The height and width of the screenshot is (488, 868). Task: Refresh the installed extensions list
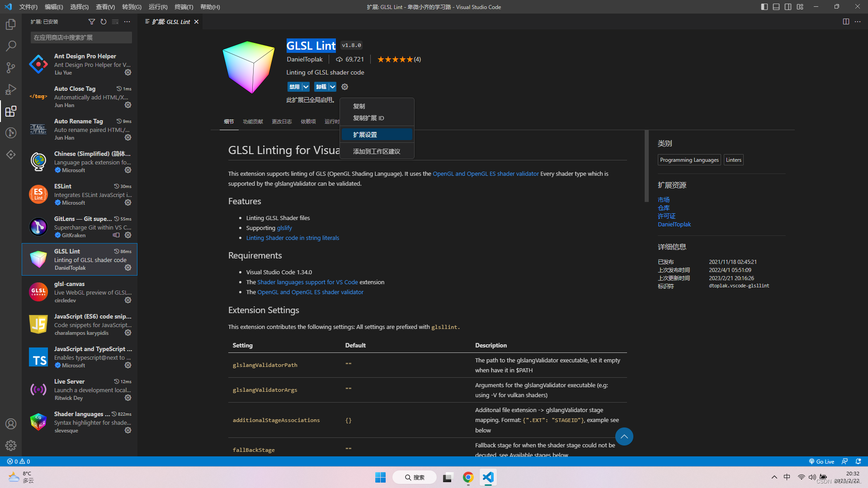coord(104,22)
